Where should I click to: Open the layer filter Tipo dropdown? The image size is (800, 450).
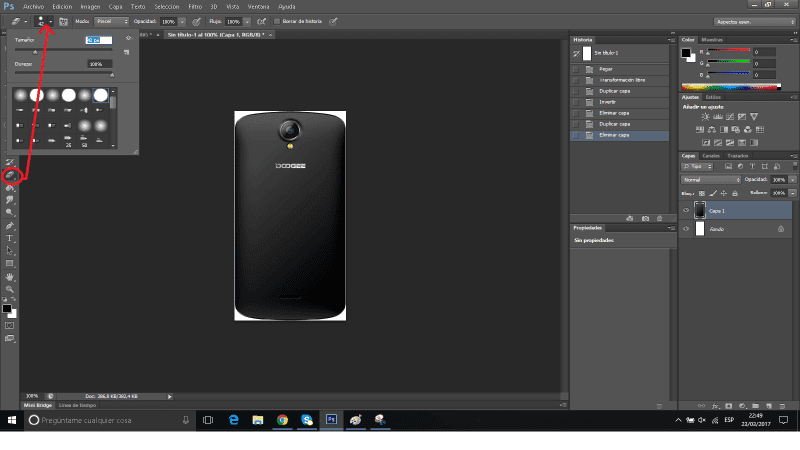click(x=697, y=166)
